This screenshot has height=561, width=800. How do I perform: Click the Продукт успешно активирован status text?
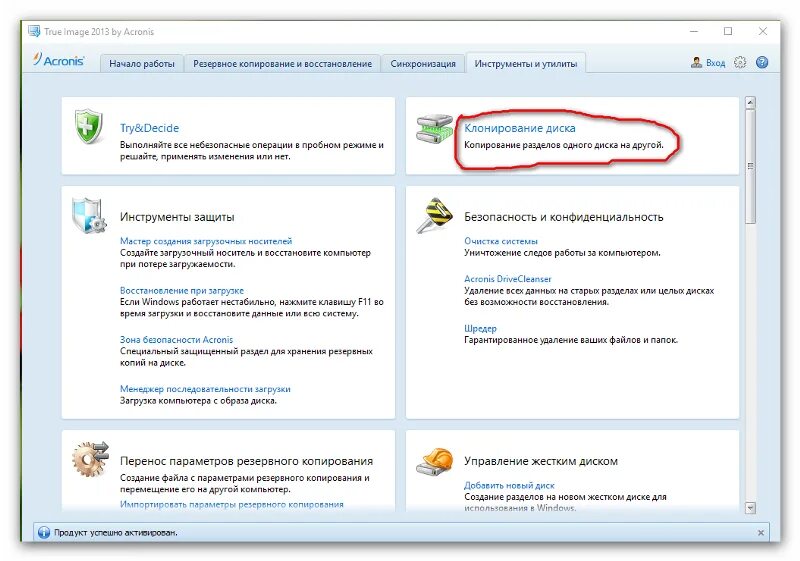(x=116, y=532)
